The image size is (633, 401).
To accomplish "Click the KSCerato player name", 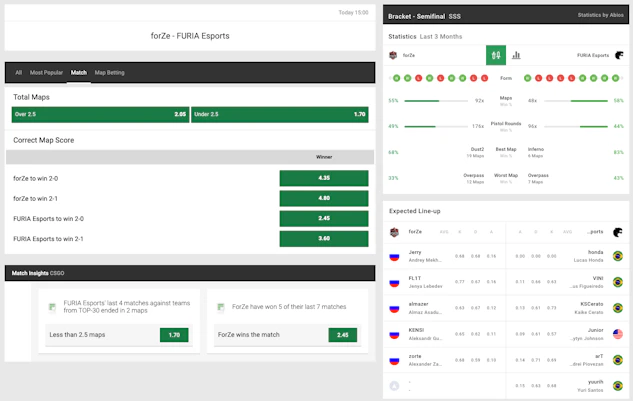I will click(591, 304).
